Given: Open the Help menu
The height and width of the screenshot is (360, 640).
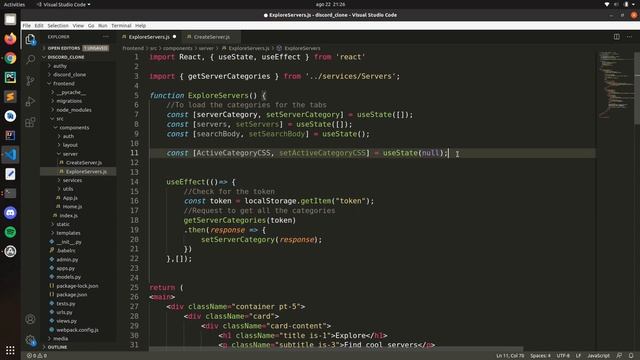Looking at the screenshot, I should point(140,25).
